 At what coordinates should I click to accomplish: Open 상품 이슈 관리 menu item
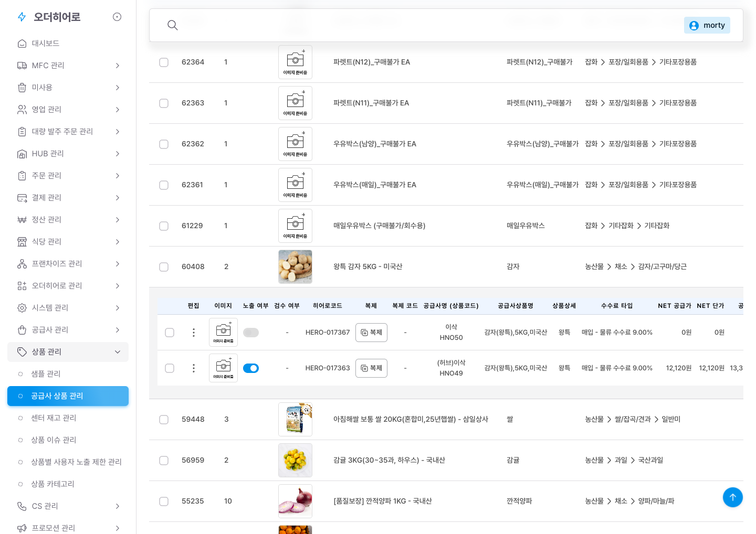tap(68, 440)
